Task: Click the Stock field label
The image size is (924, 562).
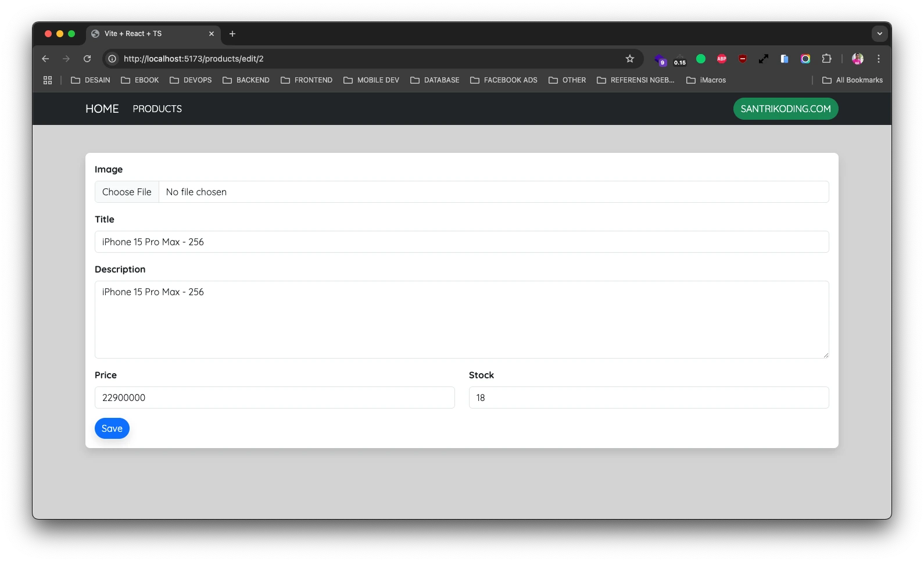Action: tap(482, 375)
